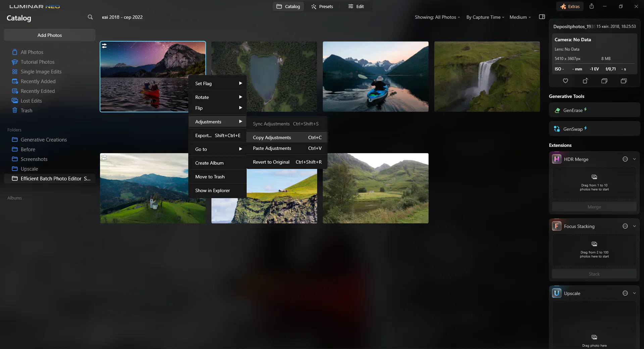The height and width of the screenshot is (349, 644).
Task: Expand the Go to submenu
Action: click(218, 149)
